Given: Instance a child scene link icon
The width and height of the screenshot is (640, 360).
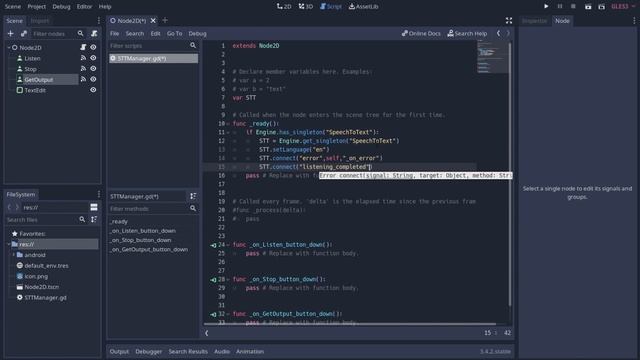Looking at the screenshot, I should click(x=24, y=33).
